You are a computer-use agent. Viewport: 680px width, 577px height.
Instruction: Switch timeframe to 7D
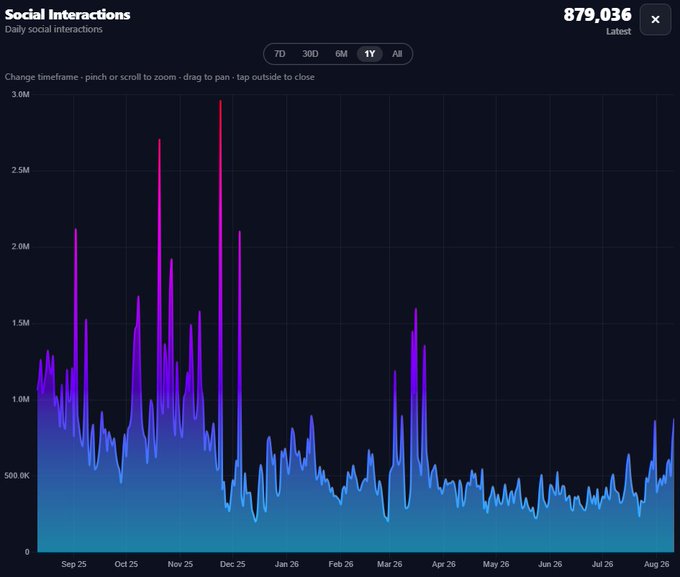(x=280, y=54)
